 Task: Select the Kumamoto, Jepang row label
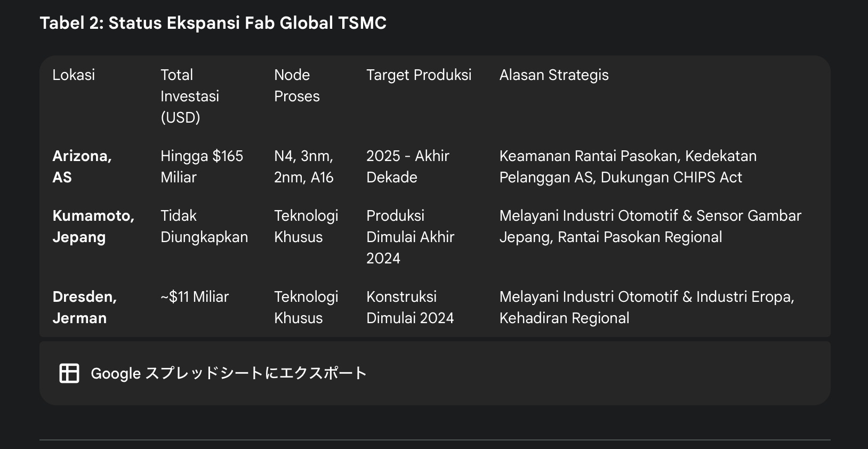pos(93,226)
